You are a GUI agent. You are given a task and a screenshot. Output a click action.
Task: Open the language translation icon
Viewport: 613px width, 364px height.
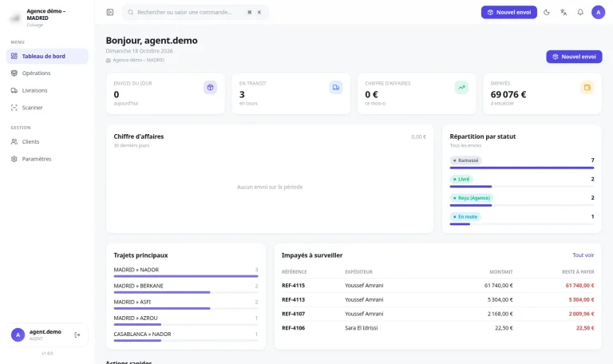[x=564, y=12]
